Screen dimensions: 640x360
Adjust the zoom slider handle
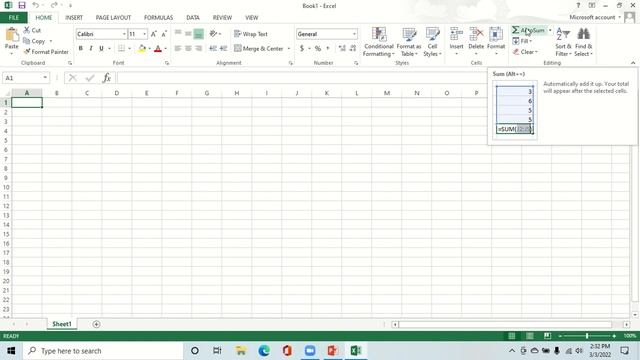[x=587, y=336]
